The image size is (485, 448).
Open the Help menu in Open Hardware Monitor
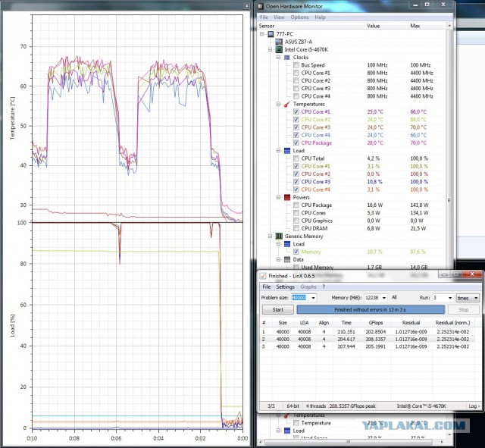320,17
